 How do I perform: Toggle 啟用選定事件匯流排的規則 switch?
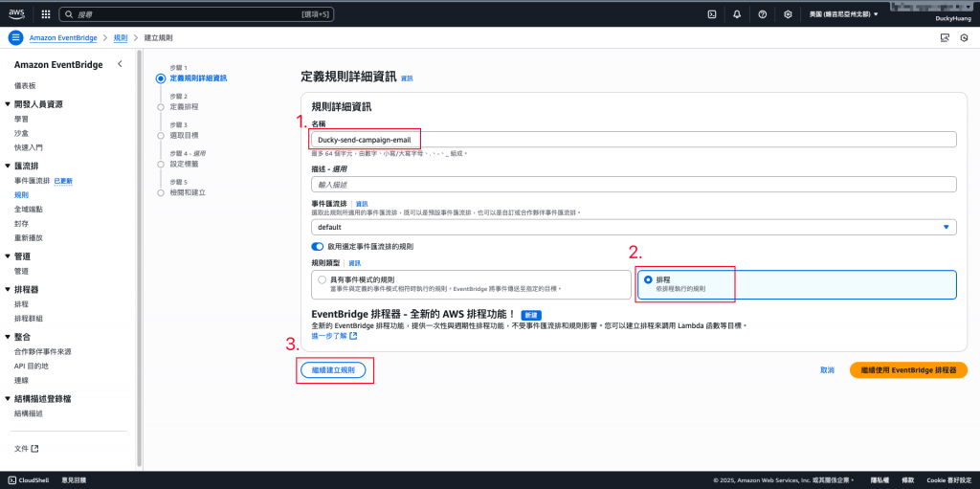(318, 247)
